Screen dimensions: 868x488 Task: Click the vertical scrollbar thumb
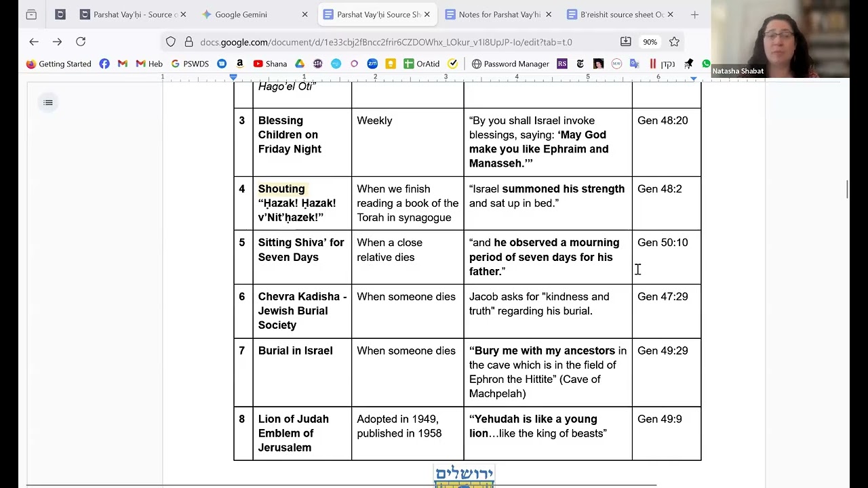click(848, 190)
